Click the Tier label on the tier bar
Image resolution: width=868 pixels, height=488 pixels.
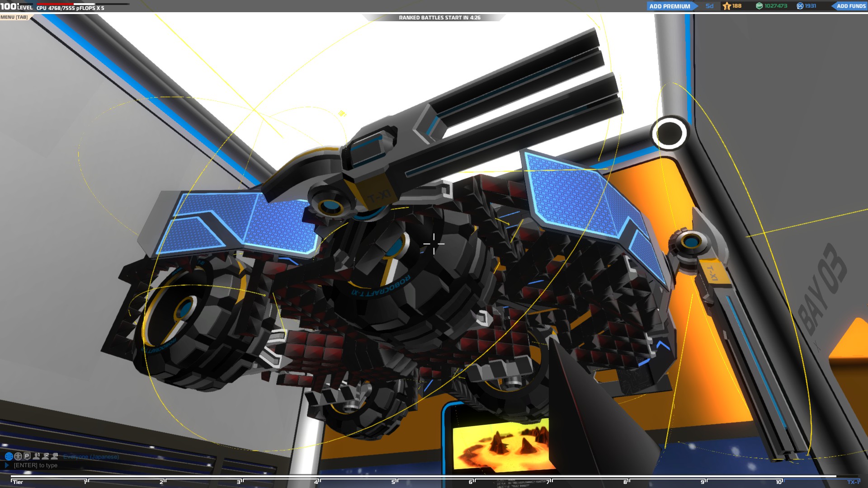(x=18, y=482)
